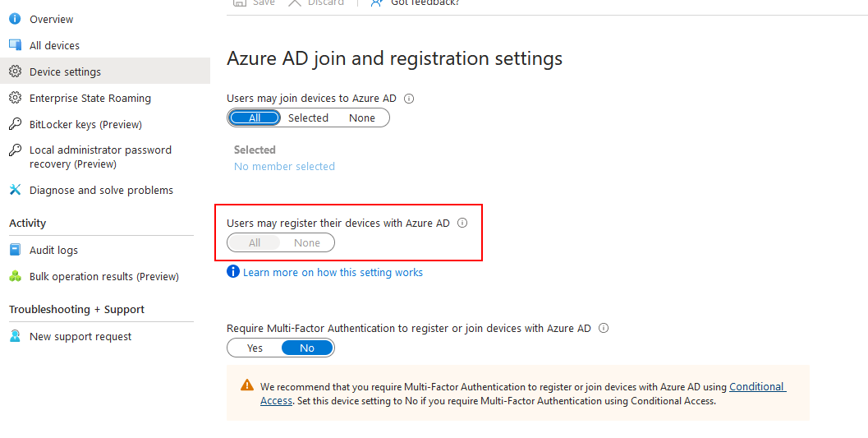Go to All devices

(x=54, y=45)
